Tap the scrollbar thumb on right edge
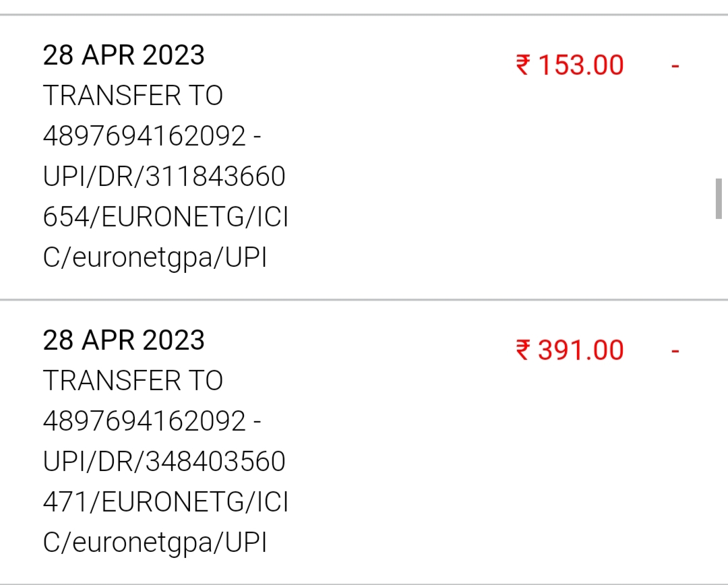 [x=719, y=199]
